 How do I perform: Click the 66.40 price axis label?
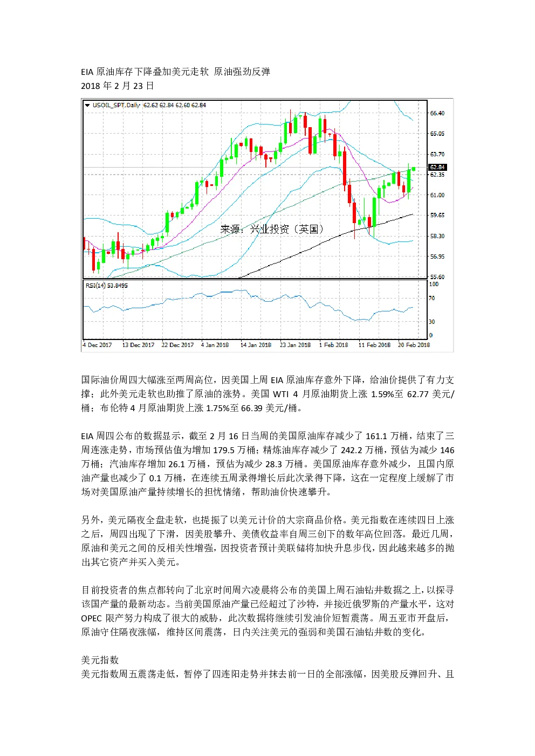click(x=437, y=113)
